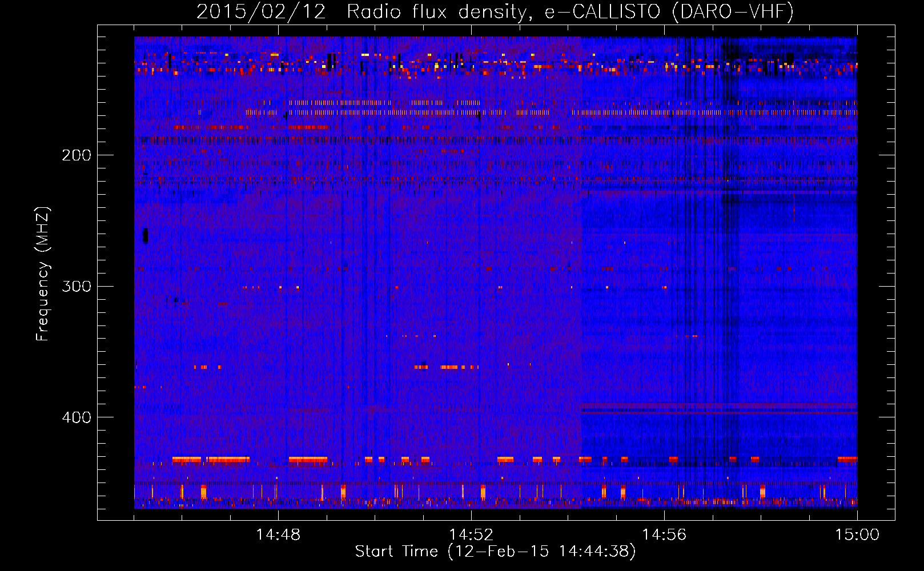The height and width of the screenshot is (571, 924).
Task: Click the 400 frequency tick label
Action: point(77,417)
